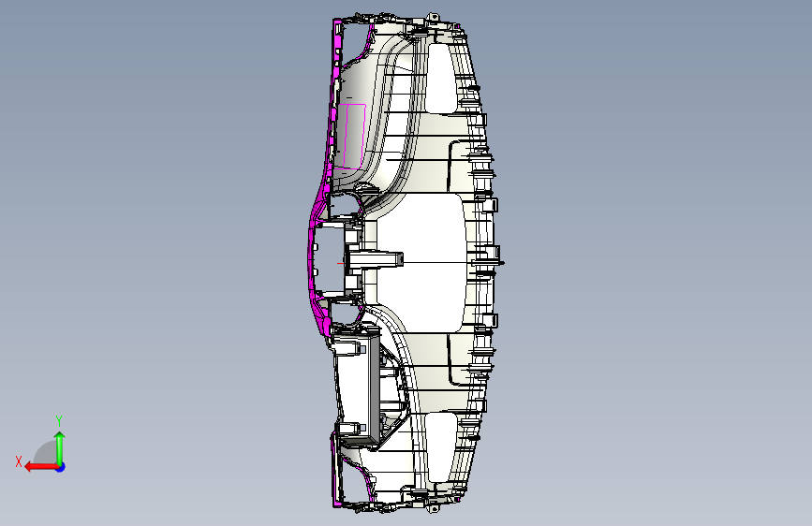812x526 pixels.
Task: Select the grey XY plane sector of the triad
Action: pyautogui.click(x=45, y=453)
